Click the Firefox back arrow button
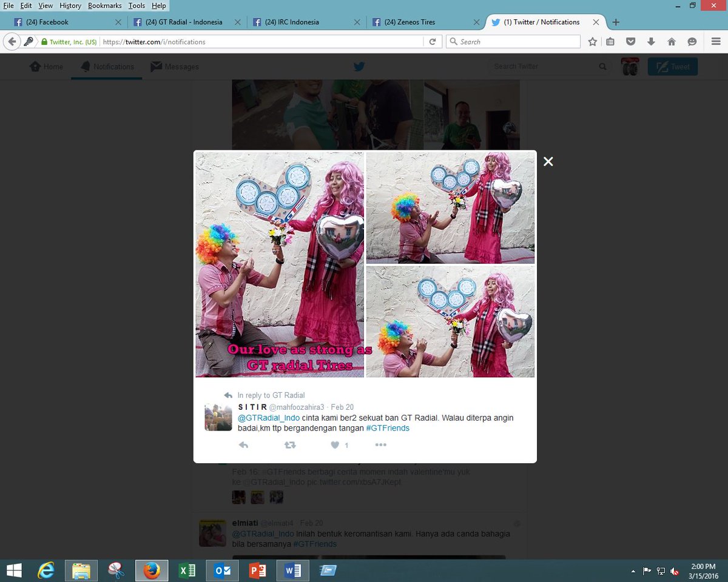The height and width of the screenshot is (582, 728). pos(12,42)
